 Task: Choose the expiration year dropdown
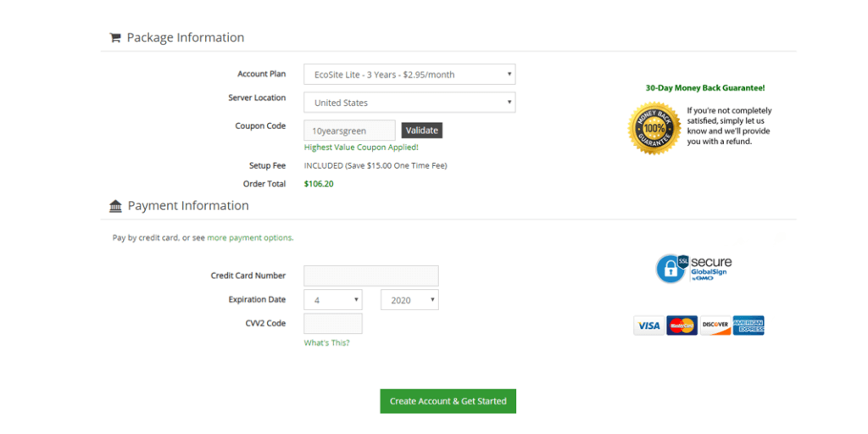click(409, 300)
